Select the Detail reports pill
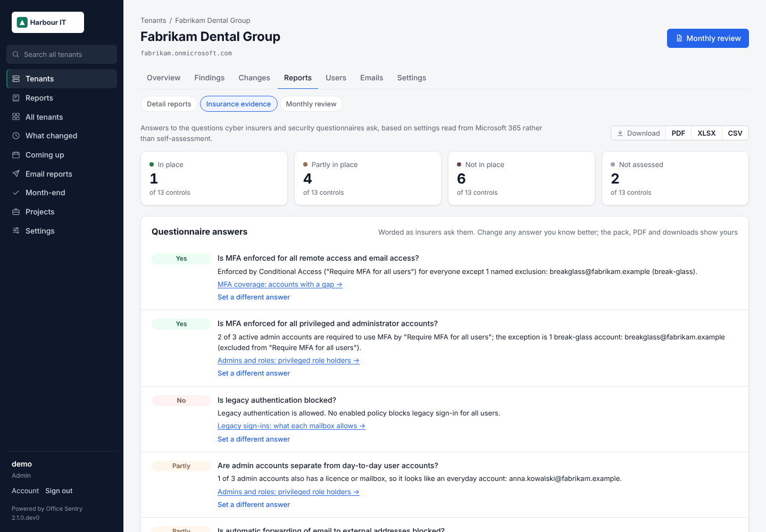 coord(169,104)
